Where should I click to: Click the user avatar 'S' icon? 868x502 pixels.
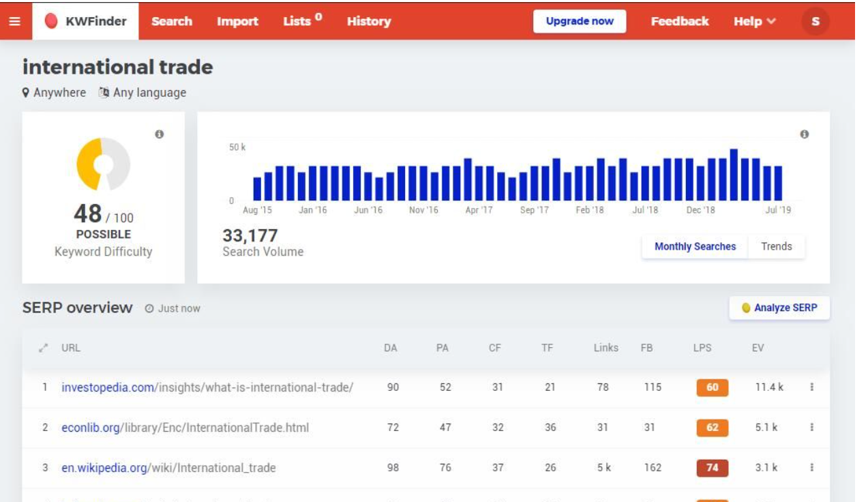click(x=815, y=21)
